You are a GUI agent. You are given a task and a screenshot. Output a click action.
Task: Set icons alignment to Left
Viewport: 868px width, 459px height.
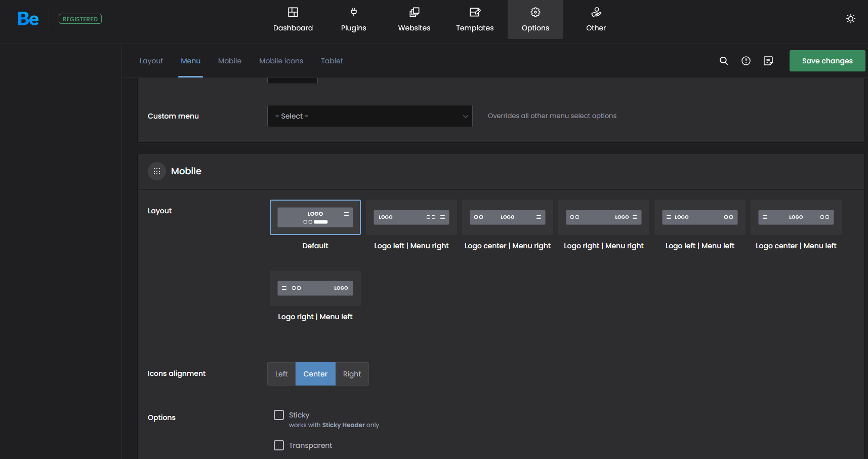[x=281, y=374]
